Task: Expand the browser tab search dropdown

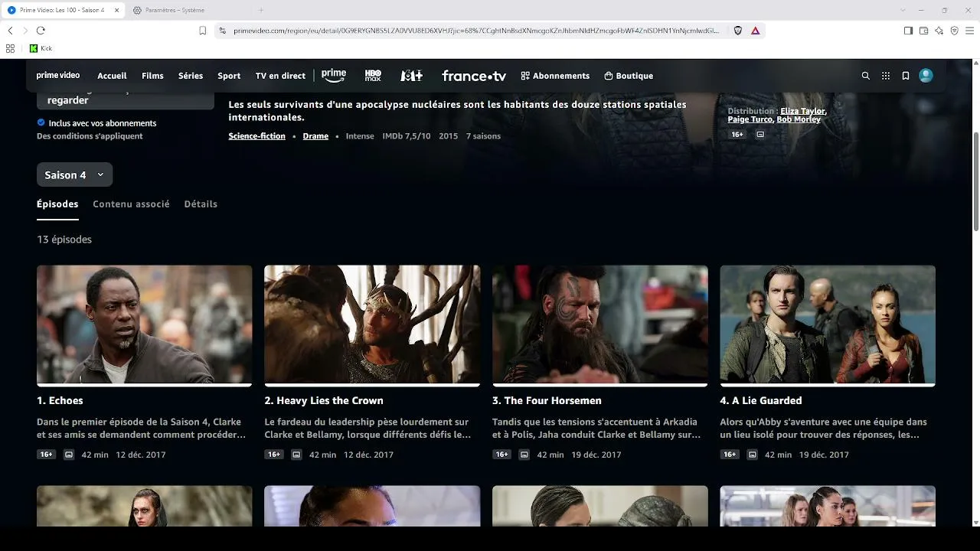Action: (903, 10)
